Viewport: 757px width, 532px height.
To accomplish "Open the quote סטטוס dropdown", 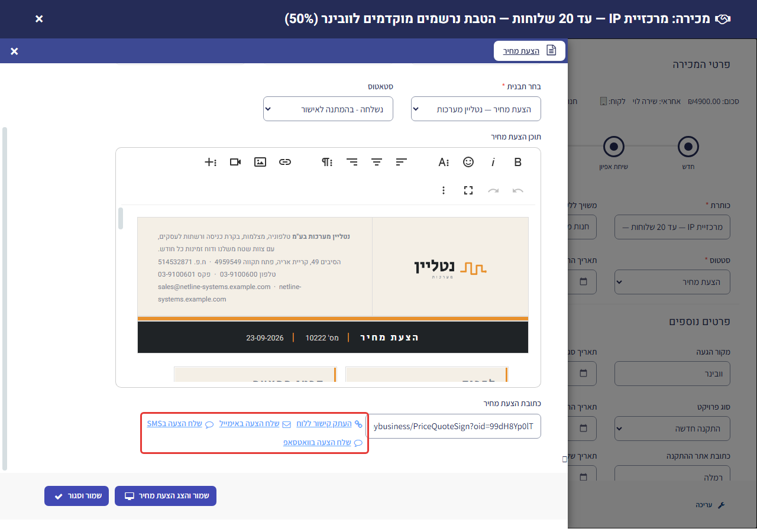I will (x=328, y=109).
